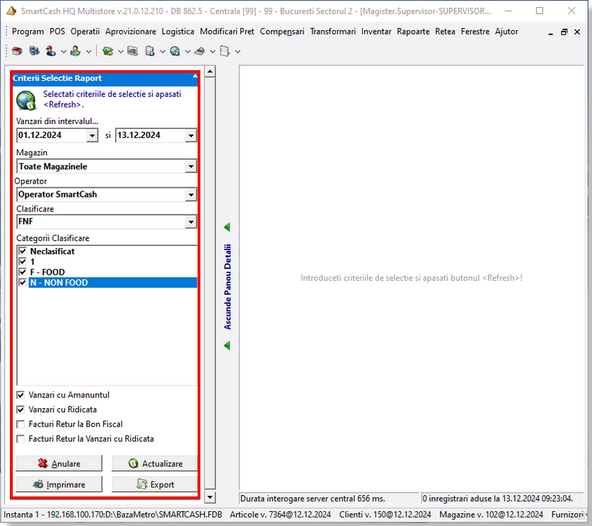The height and width of the screenshot is (526, 592).
Task: Click the green-shirt user toolbar icon
Action: [76, 51]
